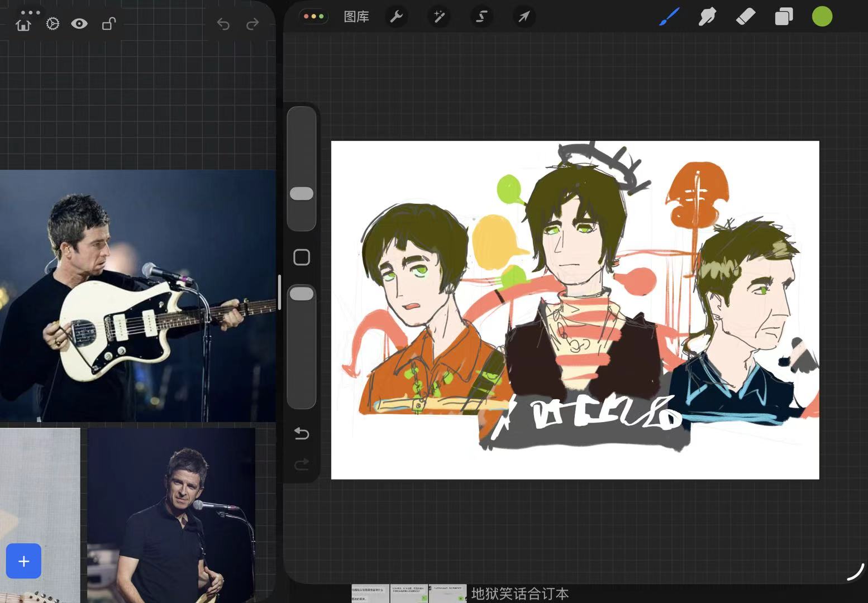Open the Adjustments magic wand menu
The width and height of the screenshot is (868, 603).
(439, 17)
